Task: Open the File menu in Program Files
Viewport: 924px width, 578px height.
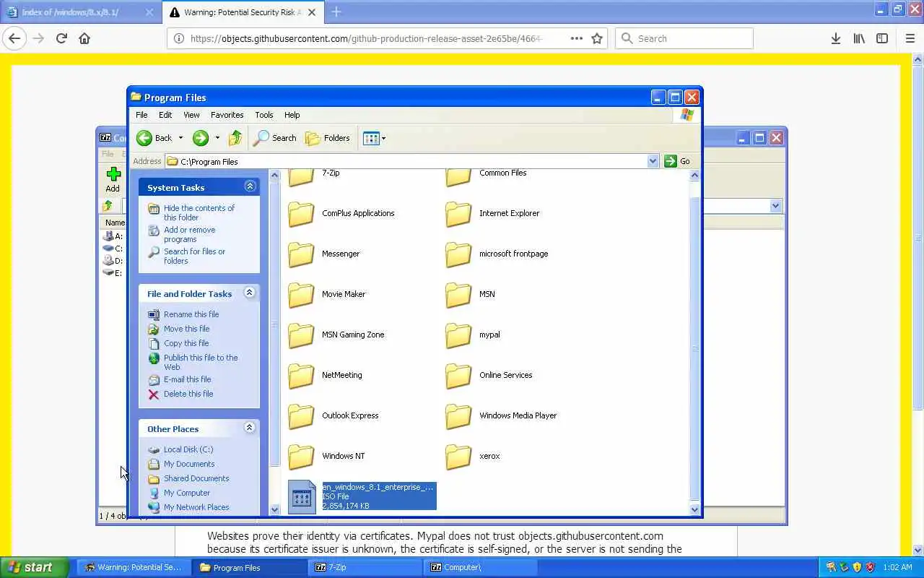Action: pos(141,115)
